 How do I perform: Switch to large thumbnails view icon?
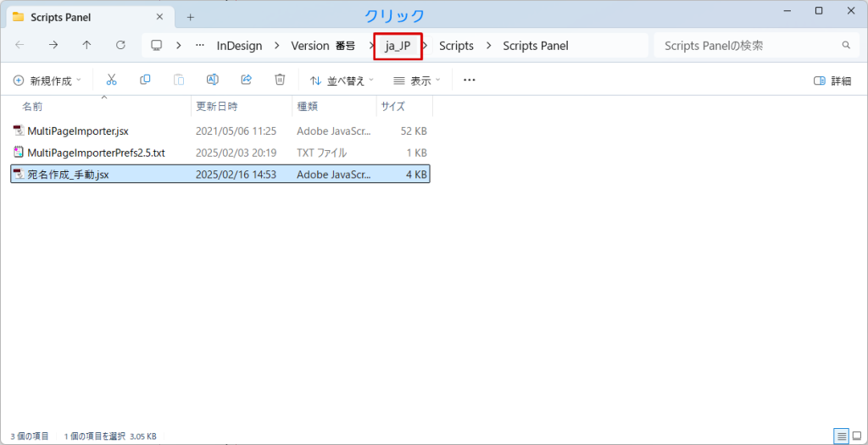(x=856, y=436)
